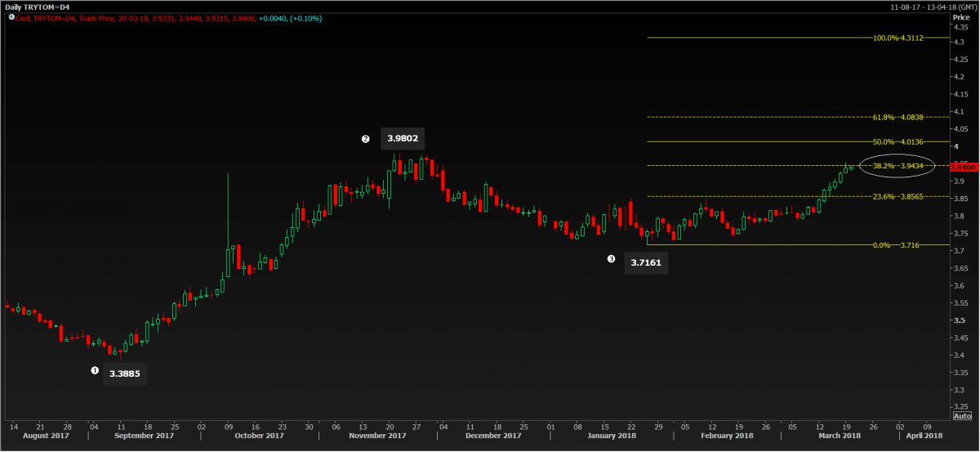Click the red 3.9400 current price tag
The height and width of the screenshot is (452, 980).
[965, 166]
